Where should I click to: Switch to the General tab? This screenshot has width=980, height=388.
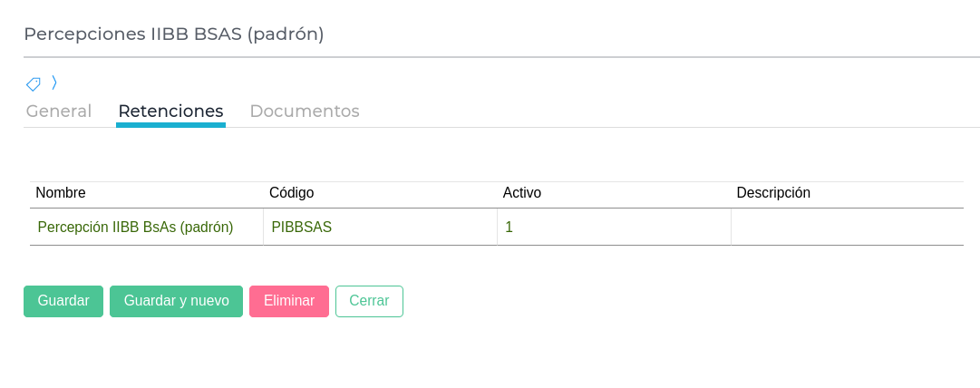click(x=59, y=112)
